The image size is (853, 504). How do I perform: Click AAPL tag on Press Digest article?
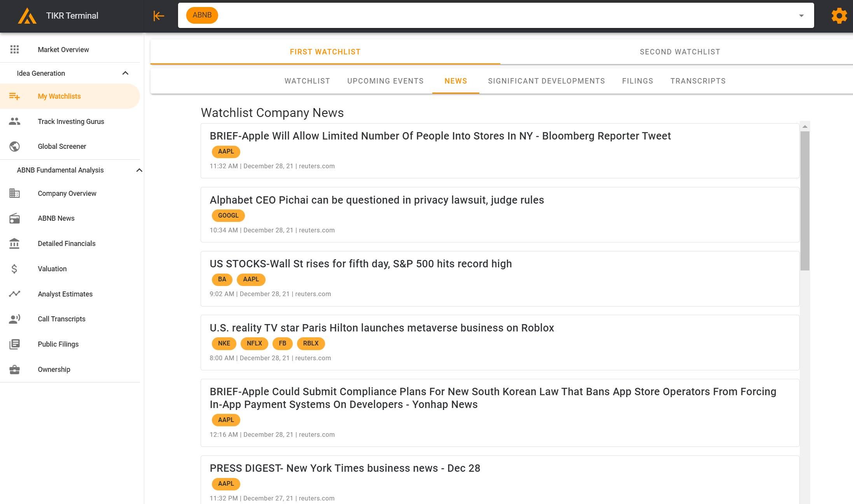[x=226, y=484]
